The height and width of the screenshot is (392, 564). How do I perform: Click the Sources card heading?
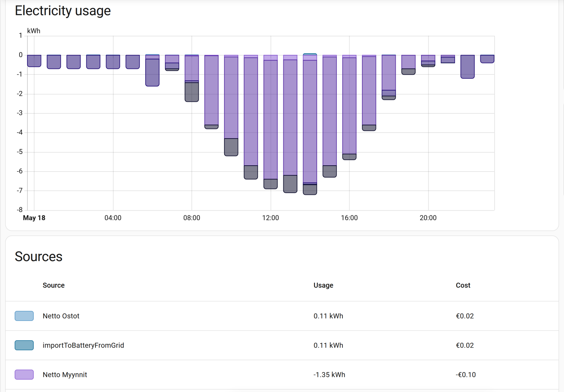click(39, 256)
